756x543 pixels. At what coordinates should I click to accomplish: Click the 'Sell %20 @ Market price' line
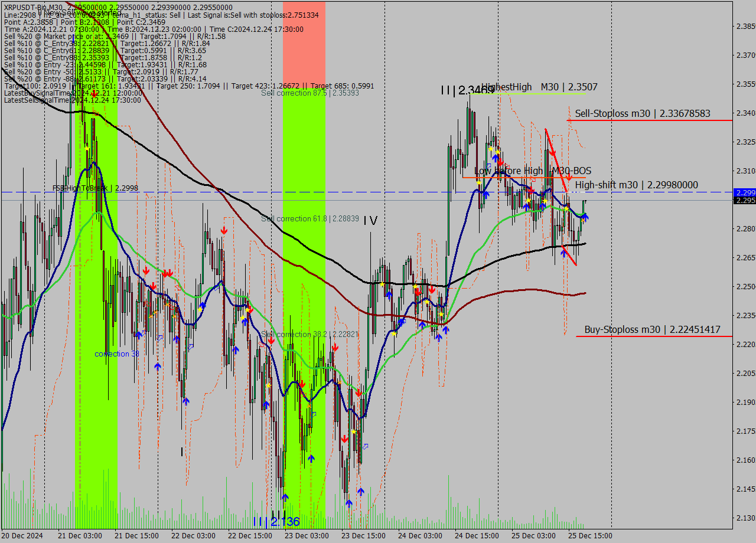pos(115,36)
